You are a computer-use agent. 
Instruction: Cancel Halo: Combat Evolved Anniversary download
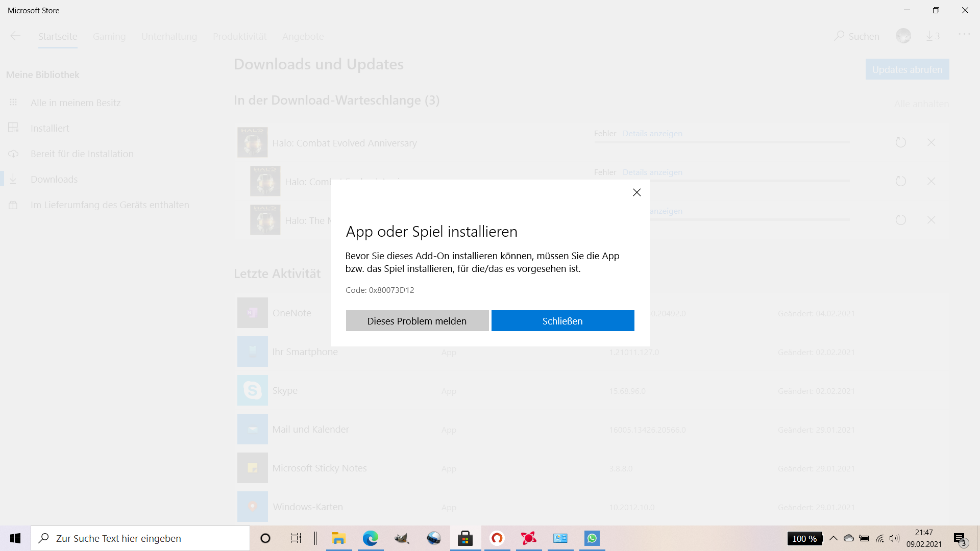[x=932, y=142]
